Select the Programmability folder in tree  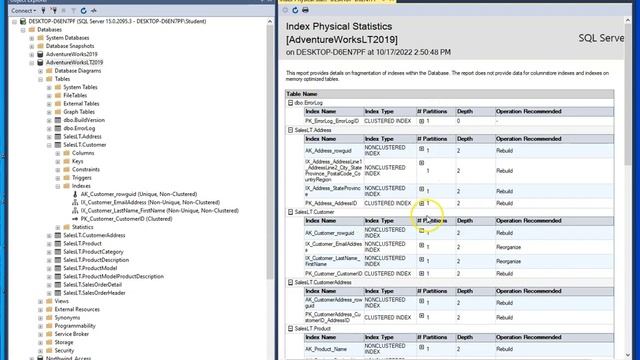pos(75,326)
